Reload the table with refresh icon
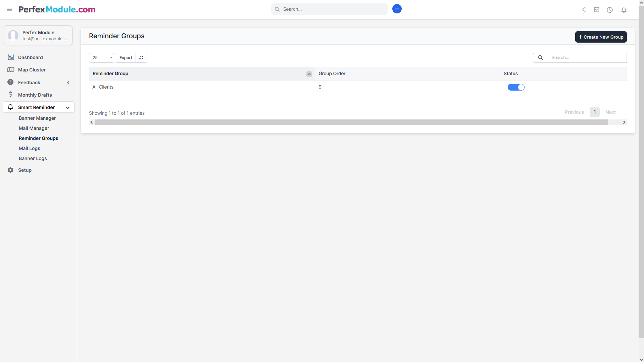The width and height of the screenshot is (644, 362). 141,58
